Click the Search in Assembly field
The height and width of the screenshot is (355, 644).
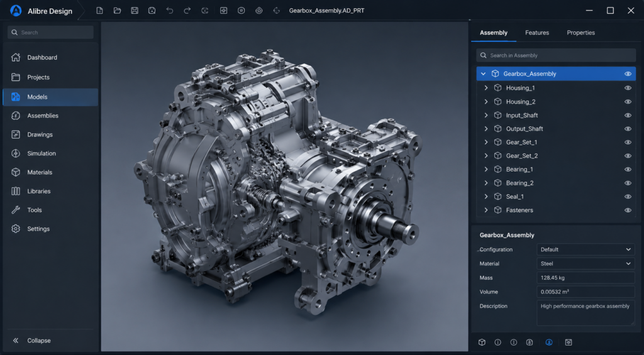coord(556,55)
